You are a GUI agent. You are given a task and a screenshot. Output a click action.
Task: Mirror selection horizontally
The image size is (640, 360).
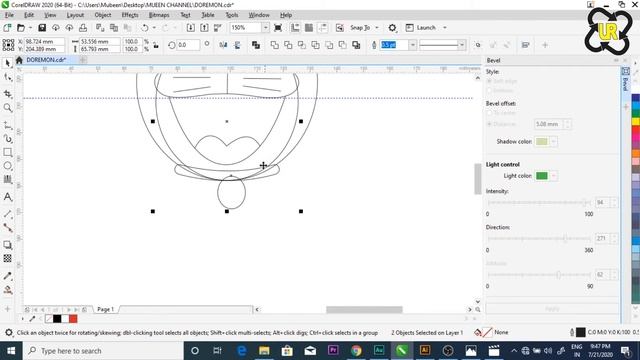coord(223,45)
